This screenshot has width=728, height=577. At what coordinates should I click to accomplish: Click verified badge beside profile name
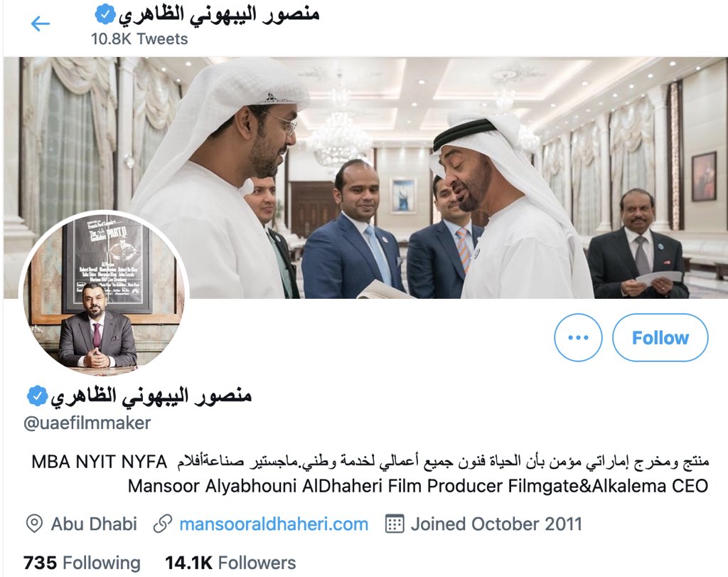coord(37,396)
